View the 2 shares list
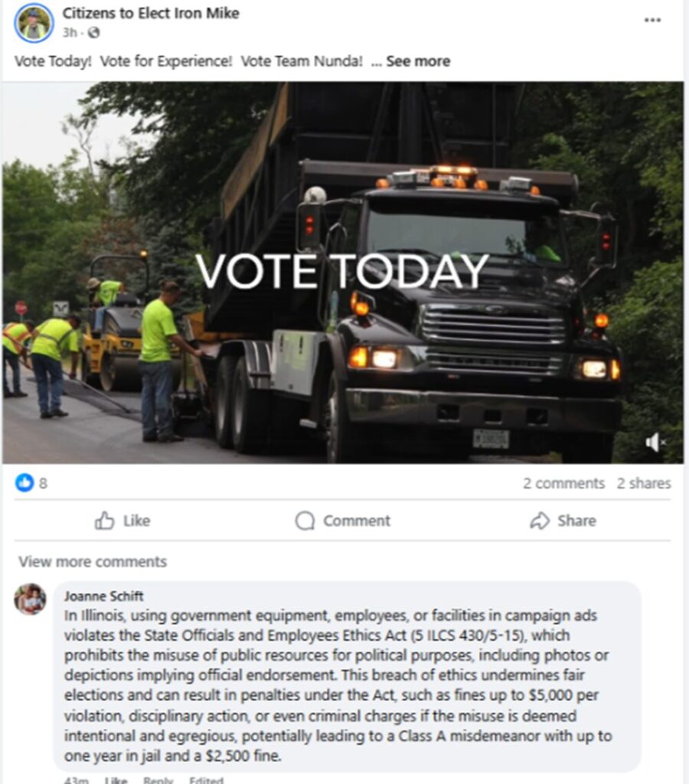This screenshot has height=784, width=689. tap(644, 483)
